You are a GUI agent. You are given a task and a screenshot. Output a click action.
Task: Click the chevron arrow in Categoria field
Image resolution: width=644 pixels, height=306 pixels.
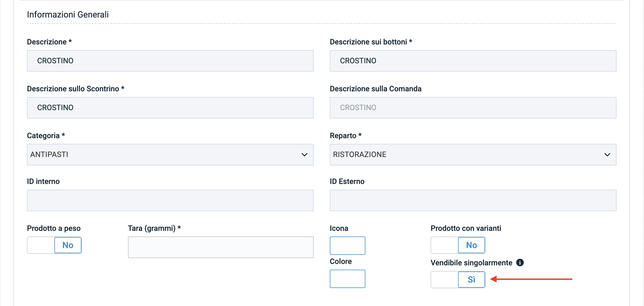pos(304,155)
